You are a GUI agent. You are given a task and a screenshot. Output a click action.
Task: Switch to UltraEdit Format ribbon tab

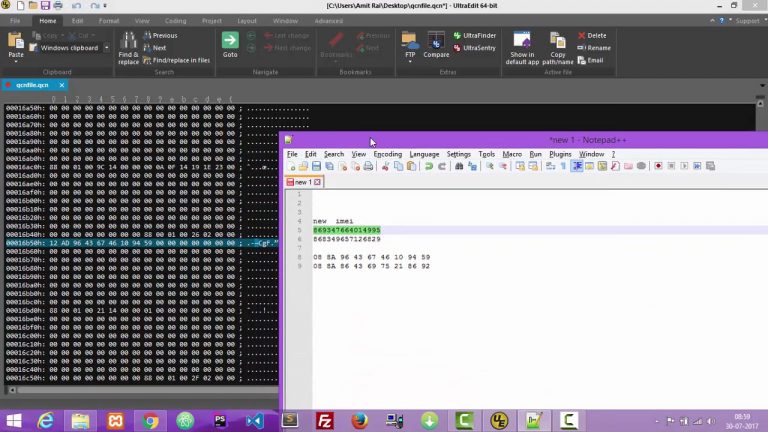pyautogui.click(x=109, y=21)
